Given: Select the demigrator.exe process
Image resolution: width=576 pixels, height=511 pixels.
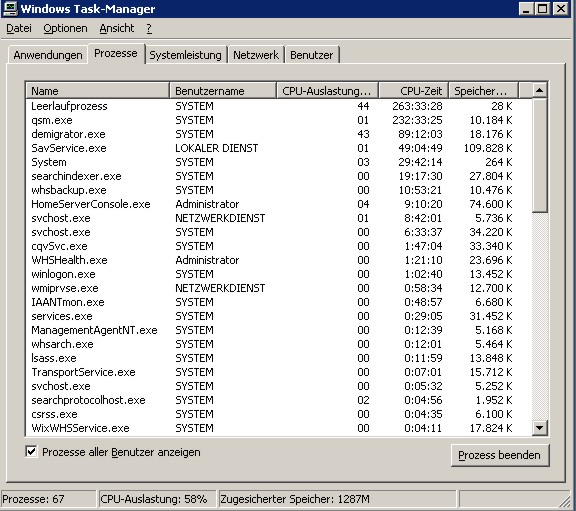Looking at the screenshot, I should coord(278,134).
